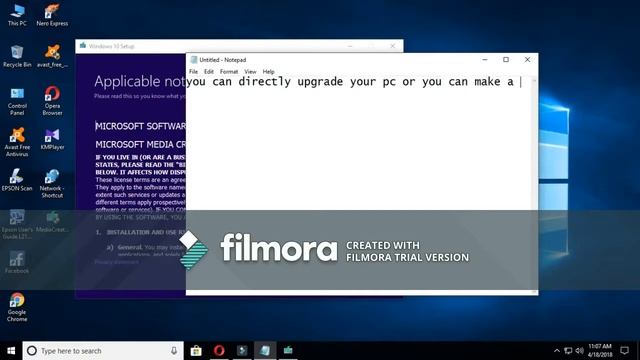Open Network Shortcut desktop icon

(52, 184)
